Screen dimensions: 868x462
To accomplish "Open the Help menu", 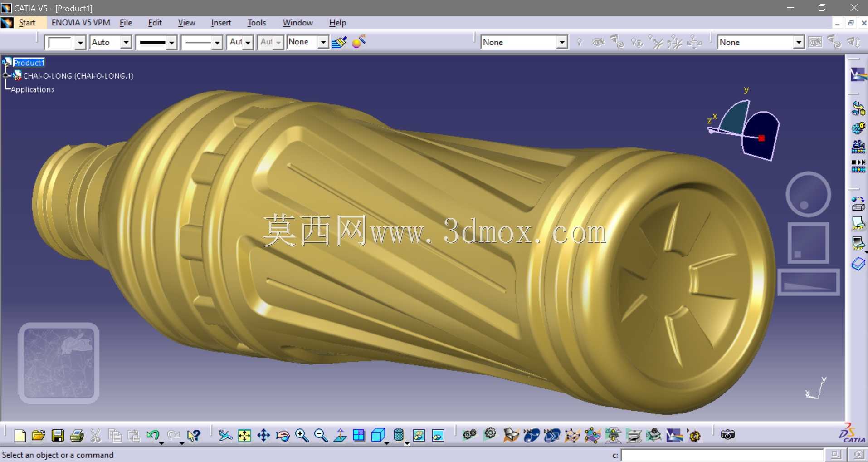I will 337,23.
